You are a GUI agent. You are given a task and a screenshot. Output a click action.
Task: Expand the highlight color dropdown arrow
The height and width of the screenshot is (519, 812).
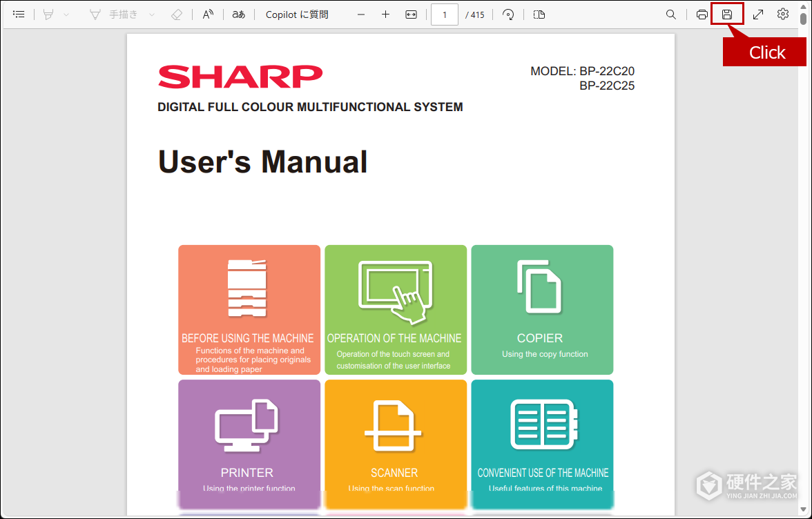[66, 14]
